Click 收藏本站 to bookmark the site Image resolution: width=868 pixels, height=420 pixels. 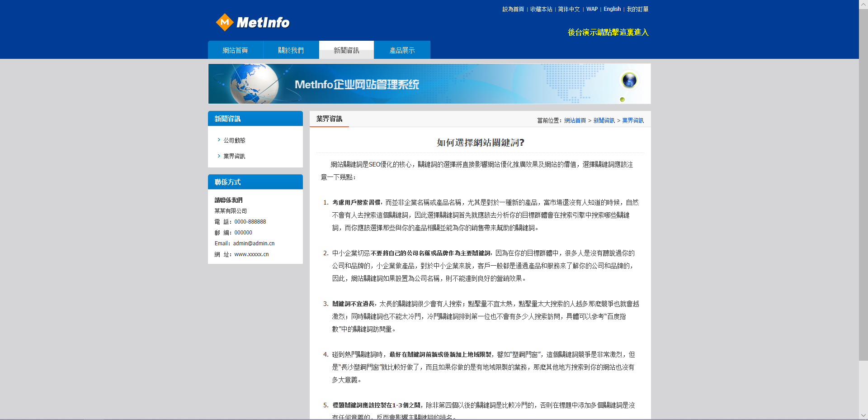[541, 9]
